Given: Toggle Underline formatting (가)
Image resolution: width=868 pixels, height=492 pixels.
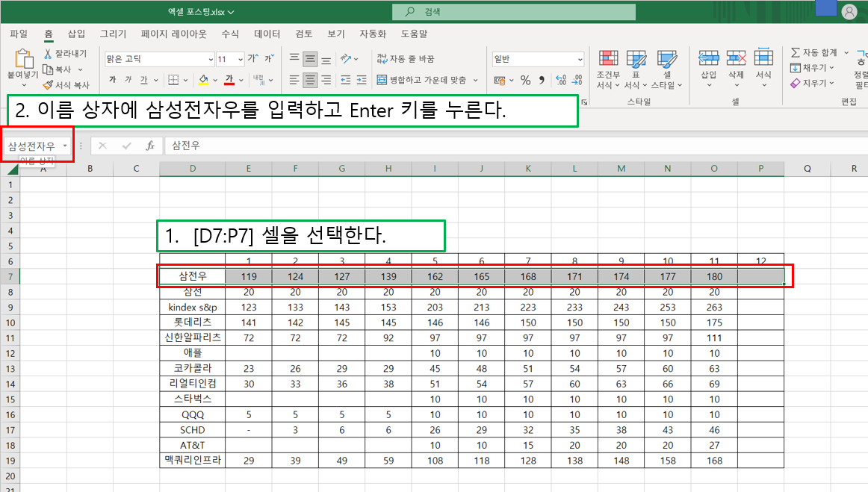Looking at the screenshot, I should [x=144, y=80].
